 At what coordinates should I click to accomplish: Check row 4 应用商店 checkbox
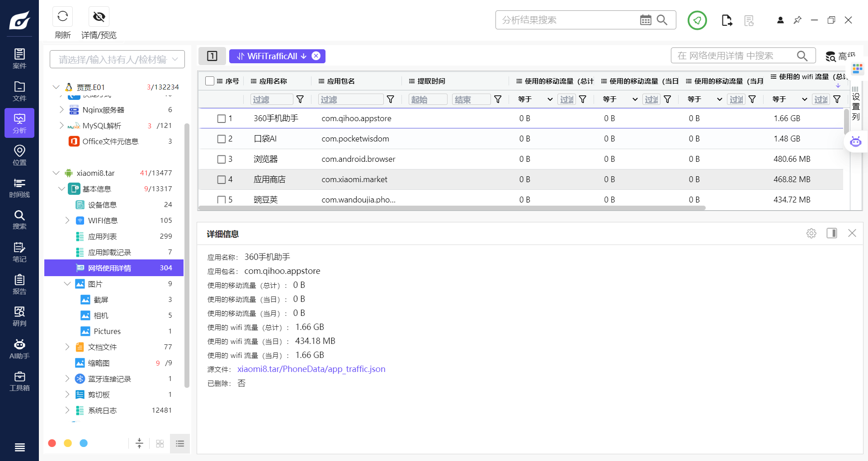click(222, 179)
